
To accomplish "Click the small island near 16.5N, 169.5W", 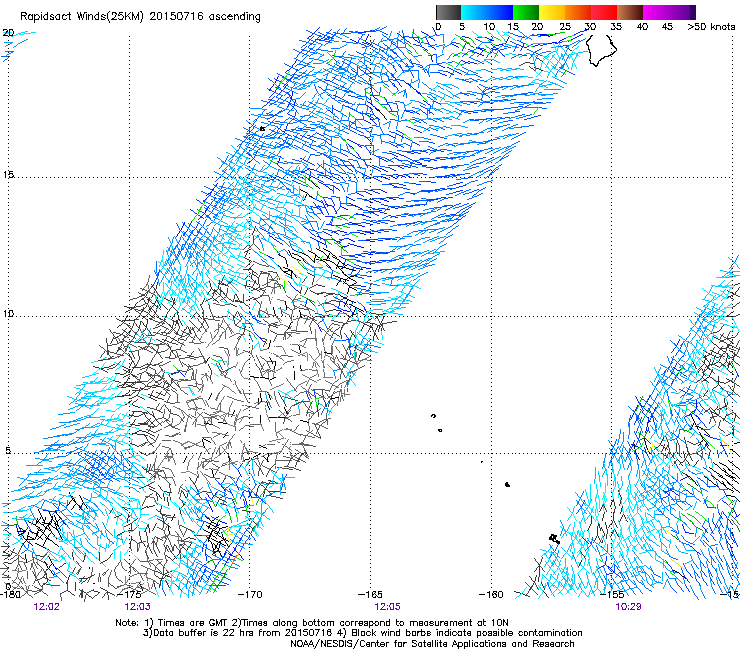I will tap(262, 128).
